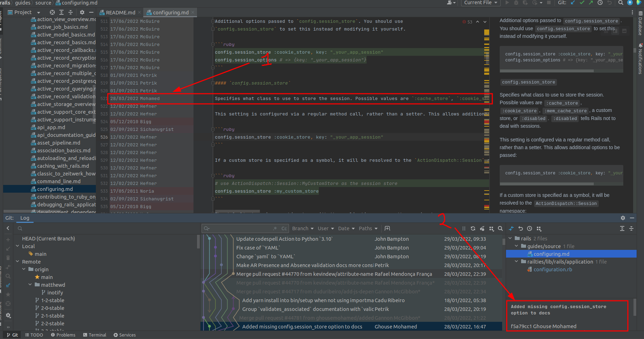
Task: Collapse guides/source folder in changes tree
Action: click(x=517, y=246)
